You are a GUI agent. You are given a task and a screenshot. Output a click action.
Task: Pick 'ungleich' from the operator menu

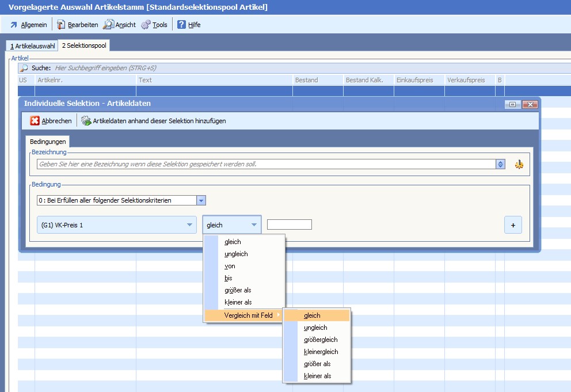[x=236, y=254]
